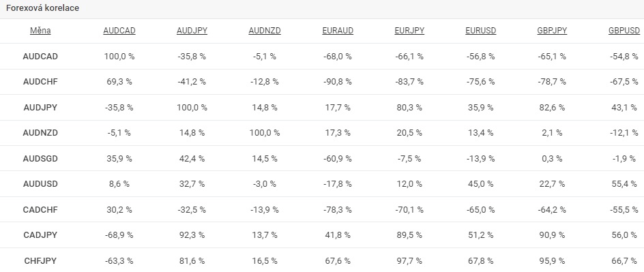Click the -90,8 % AUDCHF-EURAUD cell
This screenshot has width=644, height=272.
click(x=338, y=82)
